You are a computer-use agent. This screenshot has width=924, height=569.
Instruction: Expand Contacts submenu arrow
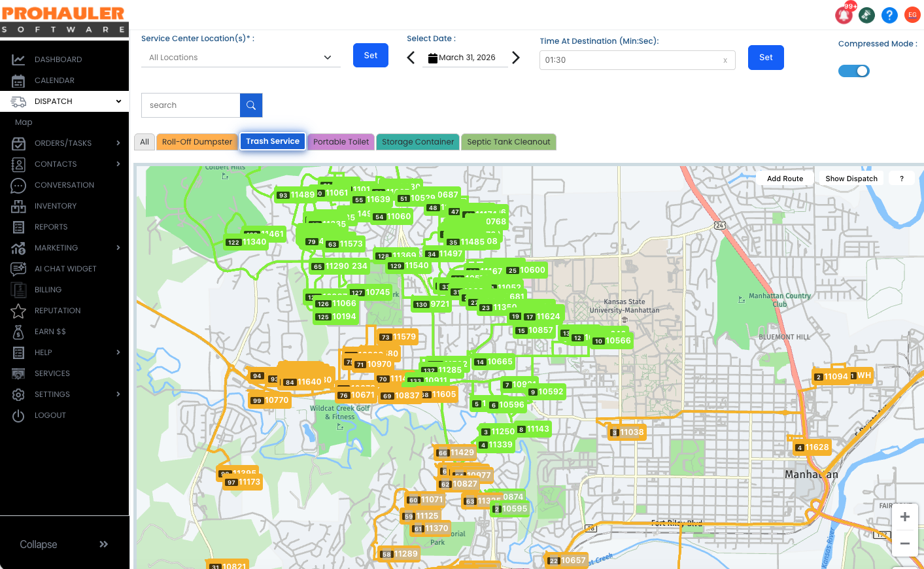[118, 164]
